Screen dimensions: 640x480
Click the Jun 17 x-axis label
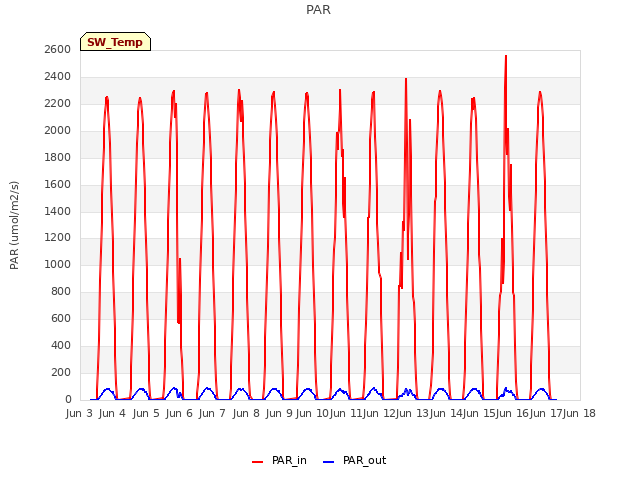tap(545, 413)
